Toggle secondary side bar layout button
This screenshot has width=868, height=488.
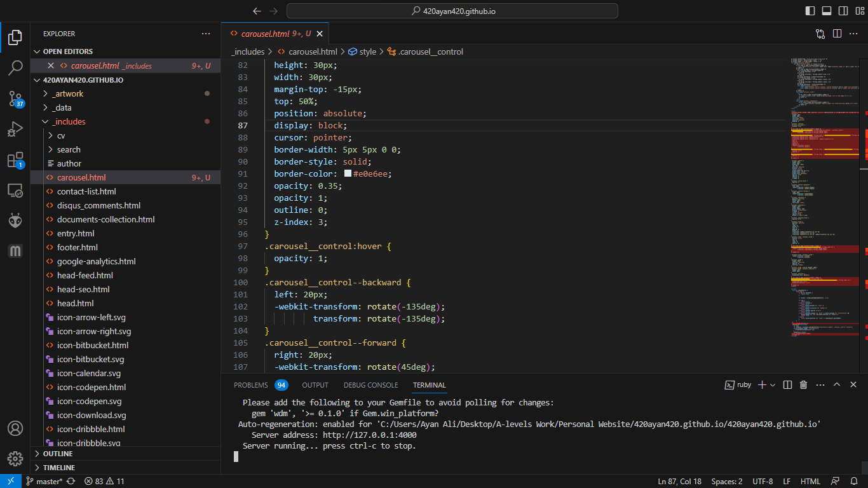point(843,11)
